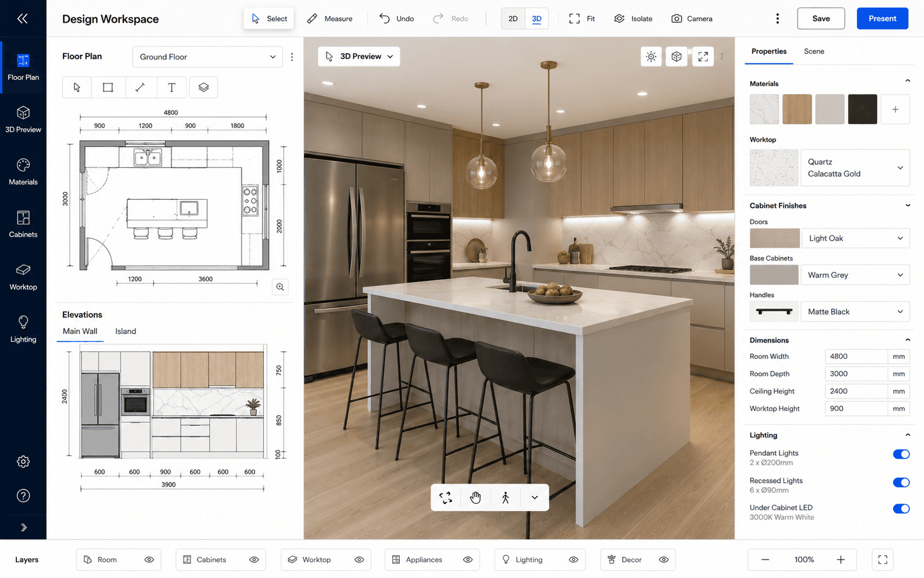Hide the Appliances layer
This screenshot has height=578, width=924.
(468, 560)
